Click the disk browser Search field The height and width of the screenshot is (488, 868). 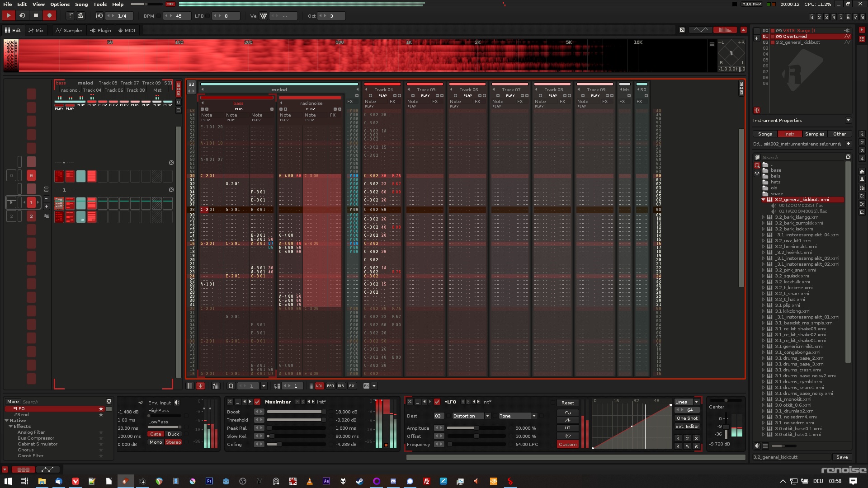tap(802, 157)
